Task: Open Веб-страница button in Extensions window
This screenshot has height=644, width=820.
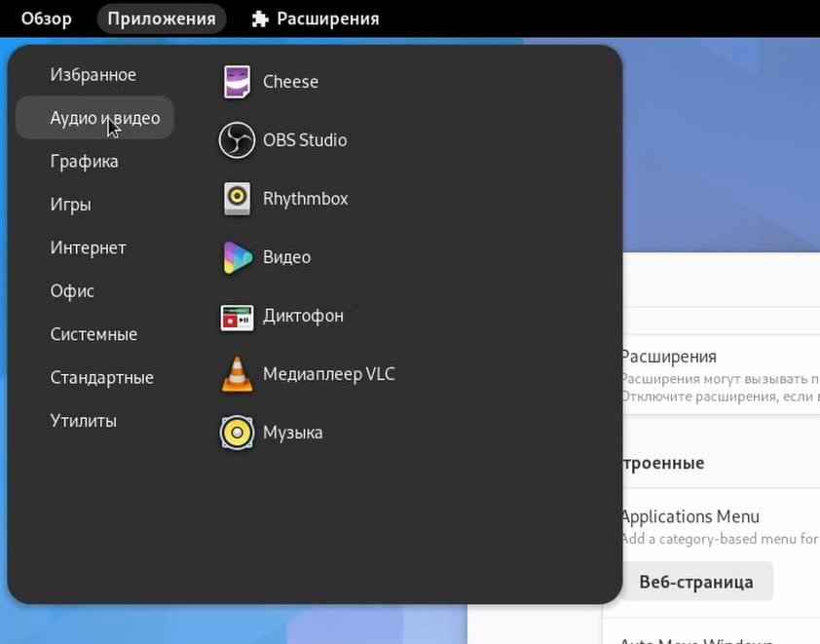Action: [697, 582]
